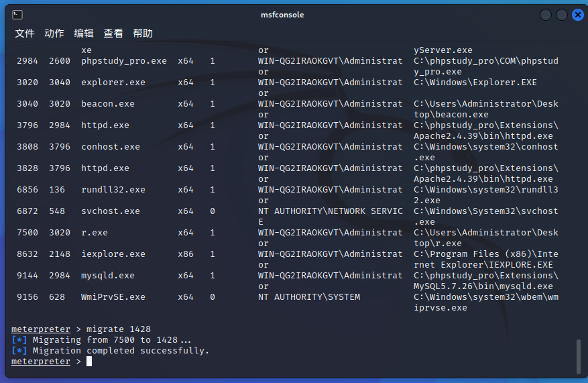The height and width of the screenshot is (383, 588).
Task: Click NT AUTHORITY\NETWORK SERVIC user text
Action: point(331,211)
